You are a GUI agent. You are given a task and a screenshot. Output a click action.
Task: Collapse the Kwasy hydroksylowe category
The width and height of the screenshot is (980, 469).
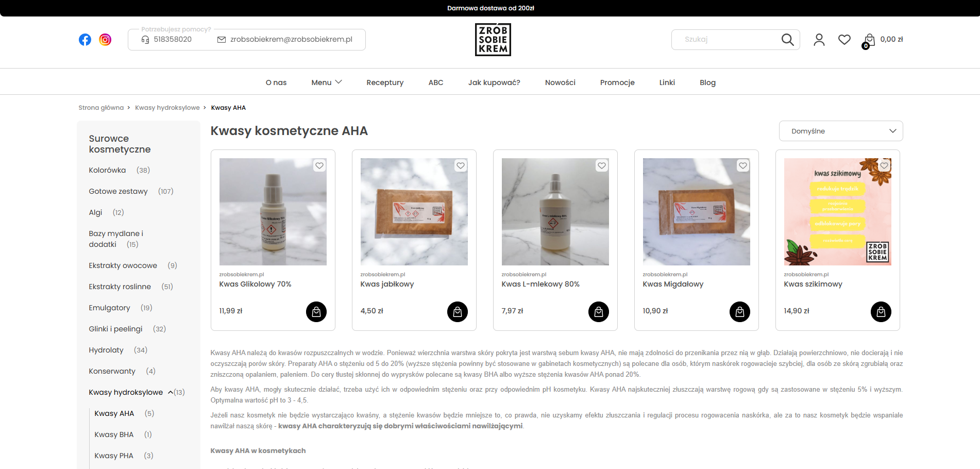[171, 392]
